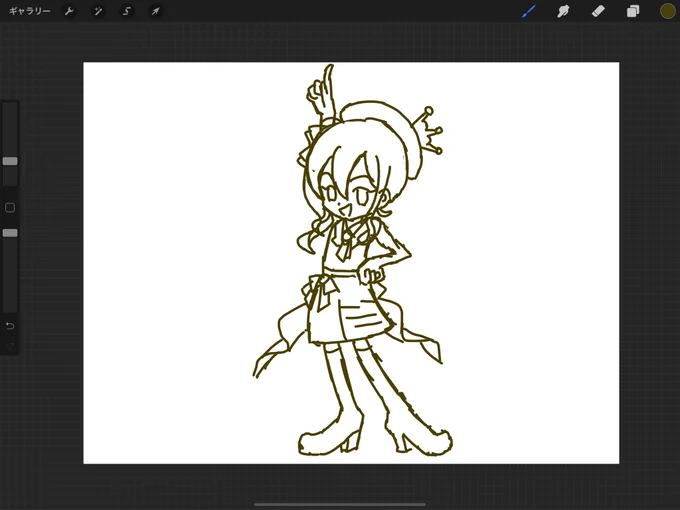Viewport: 680px width, 510px height.
Task: Click the brush size slider handle
Action: (10, 161)
